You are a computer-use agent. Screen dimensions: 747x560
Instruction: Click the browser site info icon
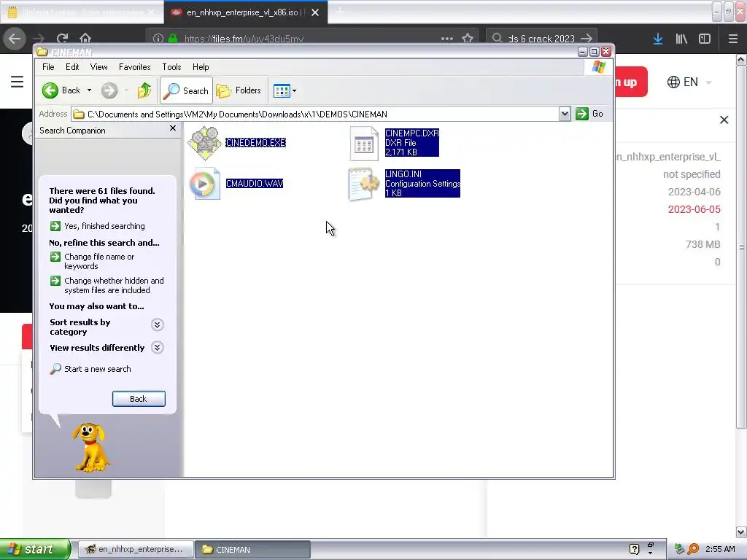[158, 39]
